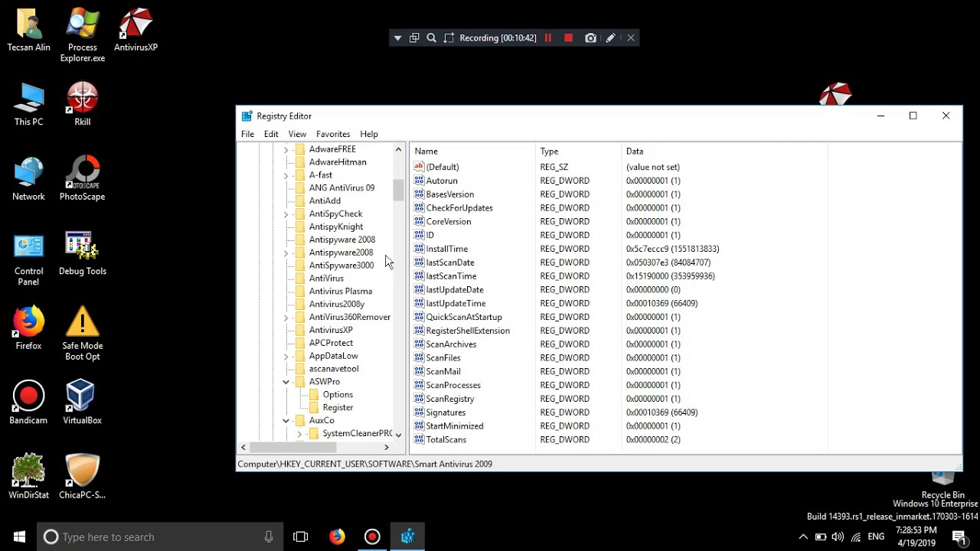Expand the AdwareFREE registry key
The width and height of the screenshot is (980, 551).
286,149
